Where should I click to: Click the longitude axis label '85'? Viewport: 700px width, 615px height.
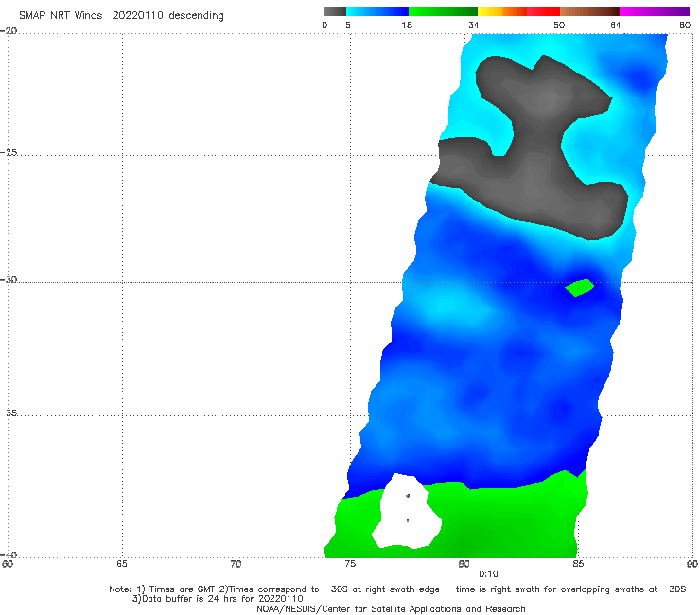[x=578, y=564]
